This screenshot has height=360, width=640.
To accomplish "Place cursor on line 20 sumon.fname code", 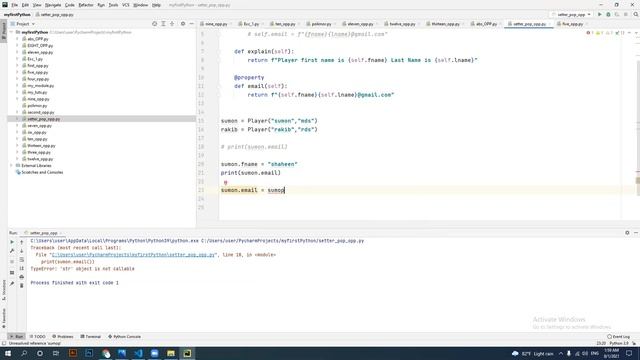I will point(259,164).
